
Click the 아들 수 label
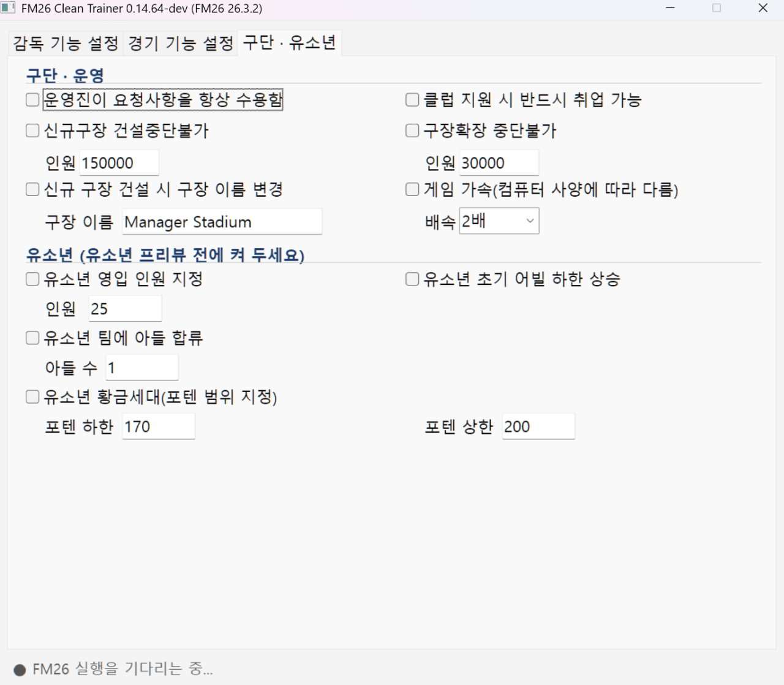[x=71, y=368]
